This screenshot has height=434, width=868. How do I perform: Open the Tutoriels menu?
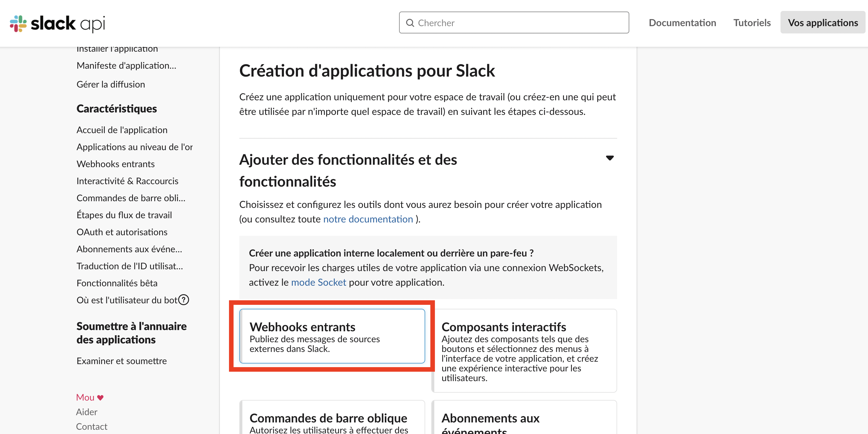[x=752, y=22]
